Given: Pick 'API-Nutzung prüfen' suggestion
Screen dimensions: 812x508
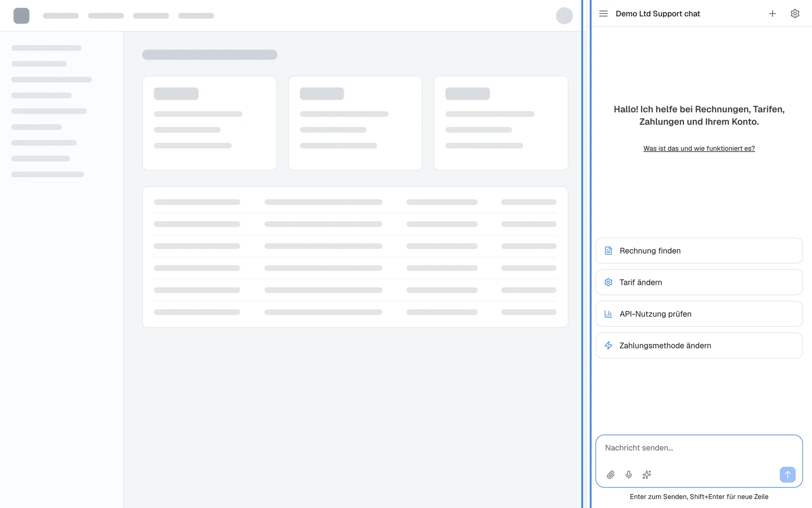Looking at the screenshot, I should click(699, 314).
